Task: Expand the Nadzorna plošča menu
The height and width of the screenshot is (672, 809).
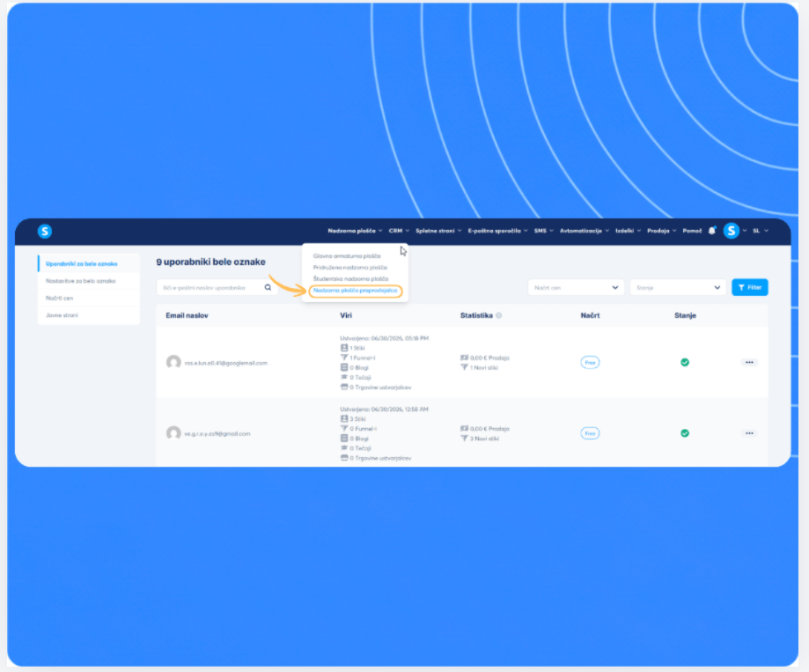Action: tap(355, 231)
